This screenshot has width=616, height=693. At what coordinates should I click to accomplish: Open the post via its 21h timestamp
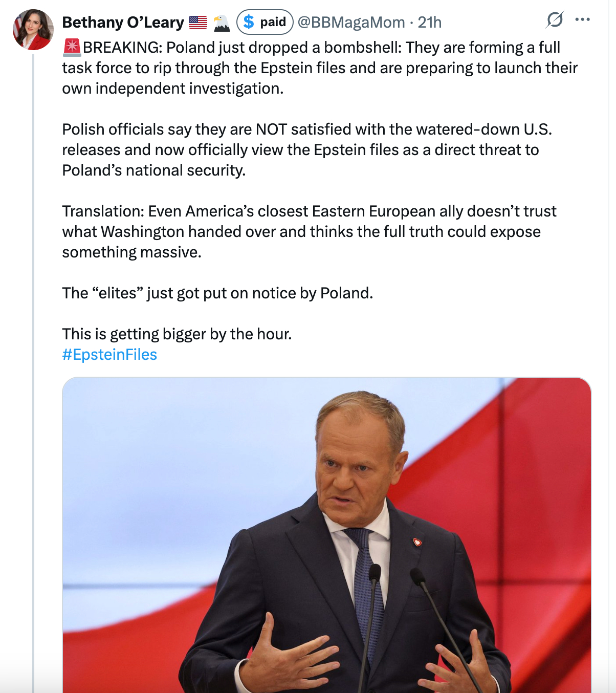pyautogui.click(x=429, y=23)
